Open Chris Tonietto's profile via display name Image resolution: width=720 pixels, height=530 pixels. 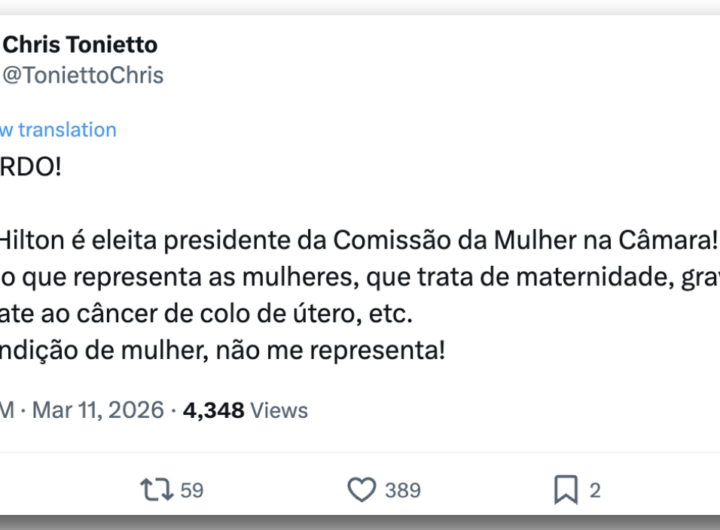pos(81,45)
